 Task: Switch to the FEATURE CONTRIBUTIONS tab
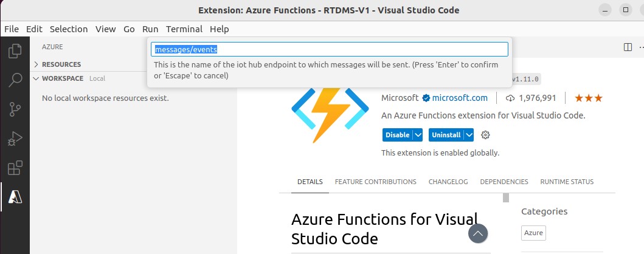[375, 182]
